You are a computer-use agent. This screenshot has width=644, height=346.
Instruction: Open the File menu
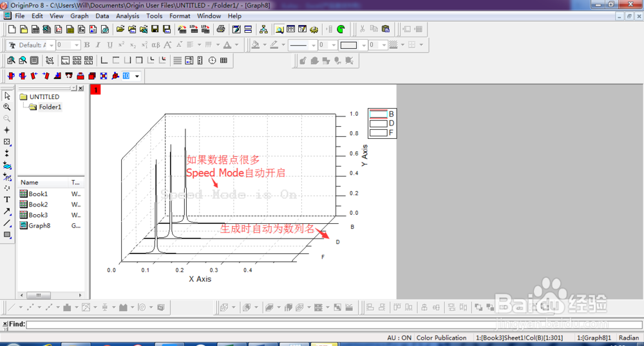tap(20, 16)
